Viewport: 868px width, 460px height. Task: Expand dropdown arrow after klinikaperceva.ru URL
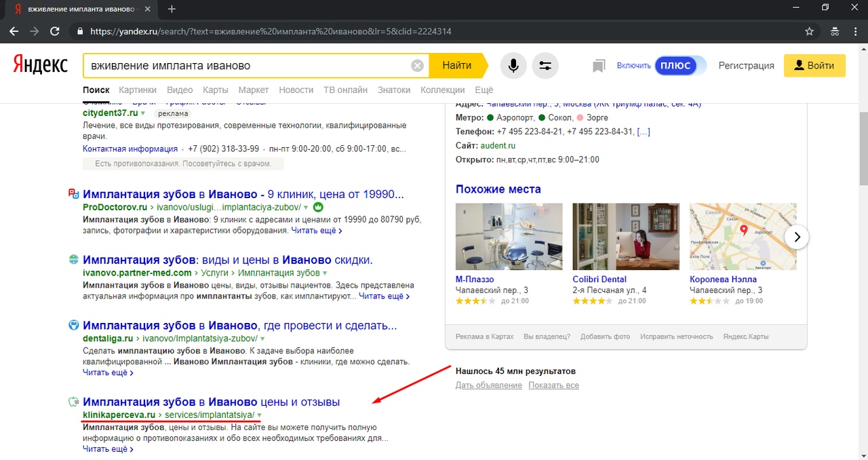[x=259, y=415]
